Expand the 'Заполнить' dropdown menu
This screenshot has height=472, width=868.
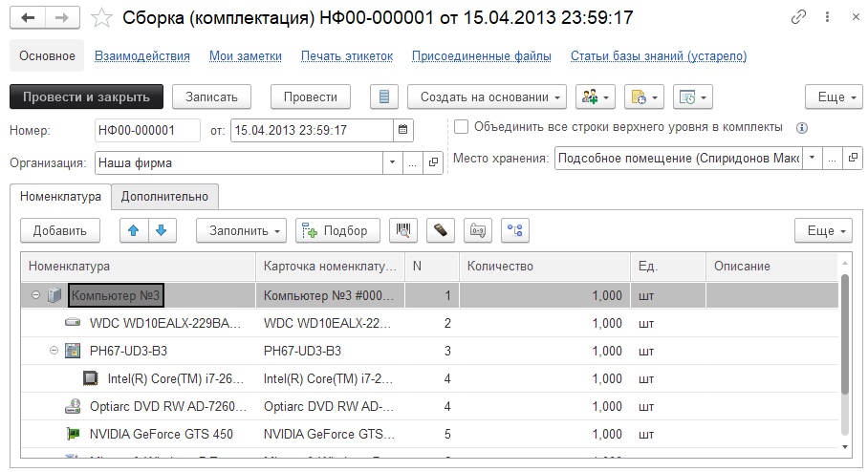point(241,230)
